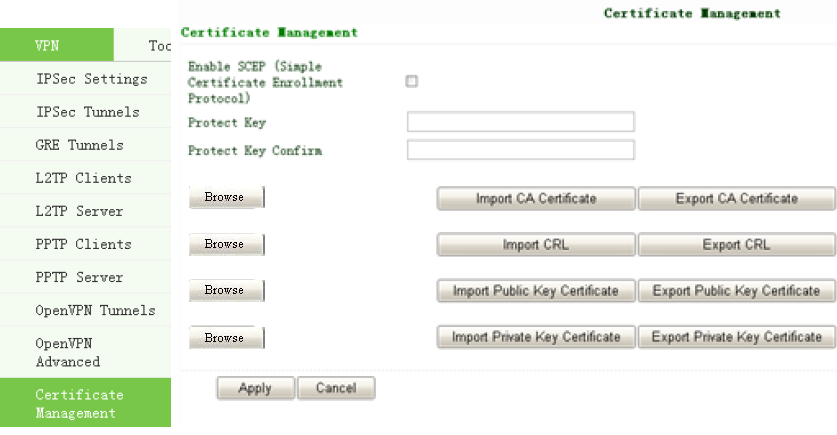Screen dimensions: 837x435
Task: Click Browse button for CA Certificate
Action: (225, 197)
